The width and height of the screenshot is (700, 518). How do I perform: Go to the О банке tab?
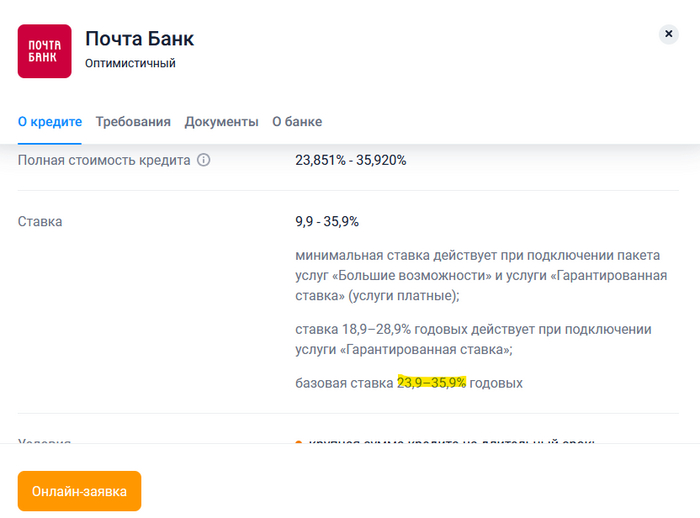297,122
